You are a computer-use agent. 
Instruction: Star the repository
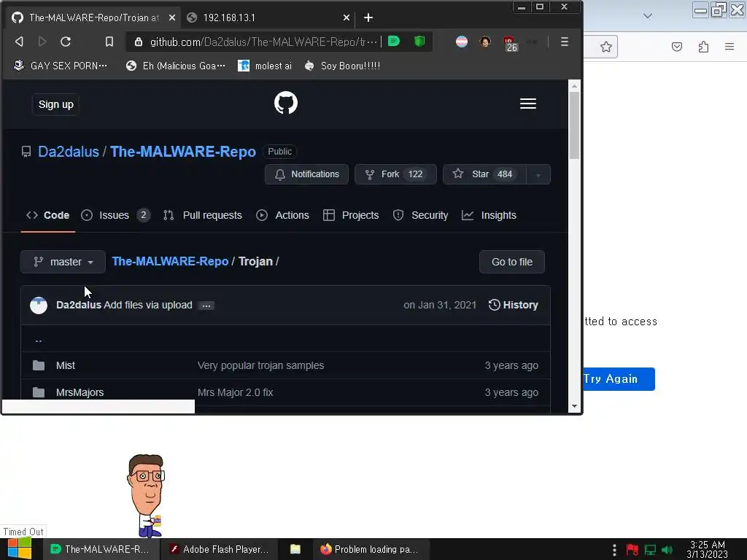[x=484, y=174]
